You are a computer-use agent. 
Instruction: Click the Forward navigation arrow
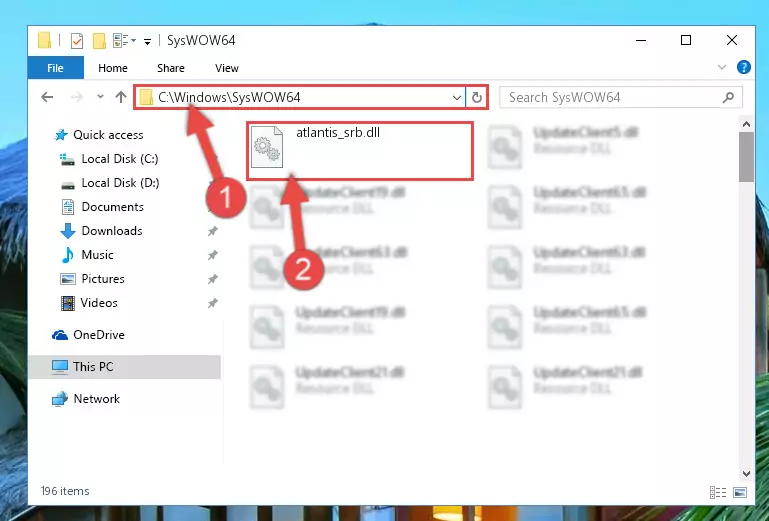[x=77, y=97]
